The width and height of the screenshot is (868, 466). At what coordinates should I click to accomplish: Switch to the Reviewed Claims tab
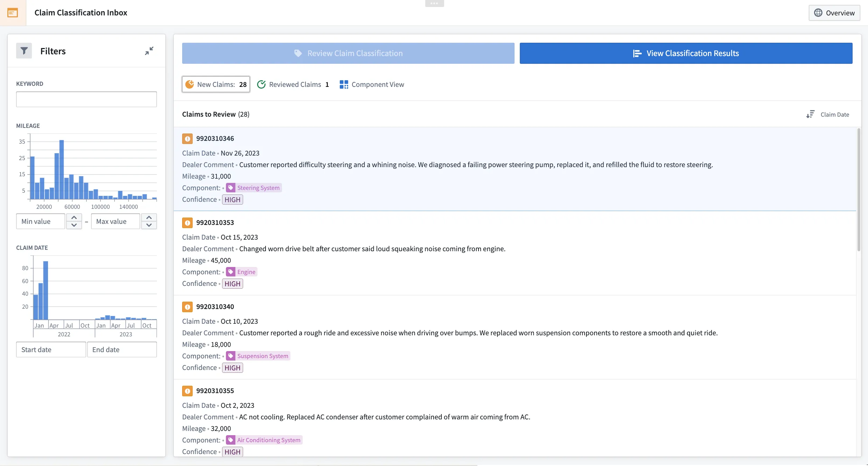point(293,84)
